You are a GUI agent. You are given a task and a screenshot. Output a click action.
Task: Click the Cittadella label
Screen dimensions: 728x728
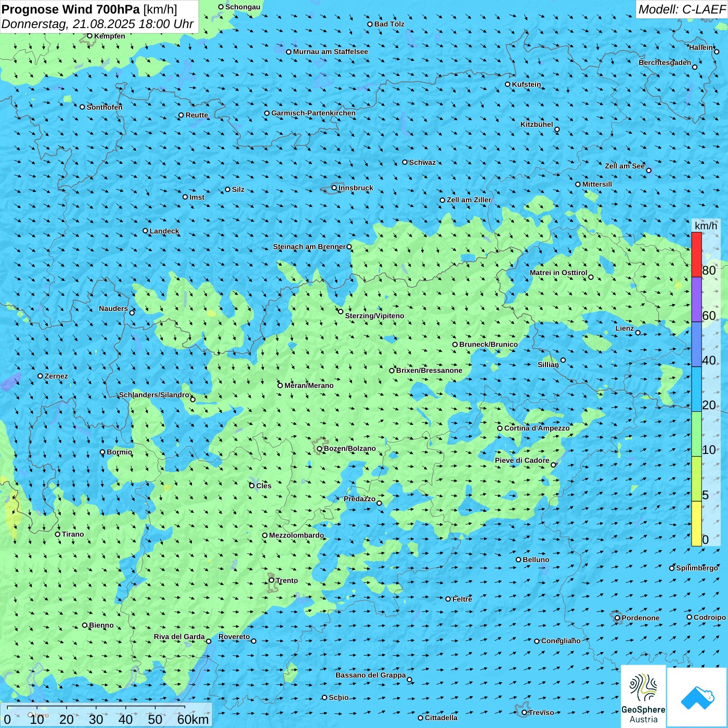tap(441, 718)
